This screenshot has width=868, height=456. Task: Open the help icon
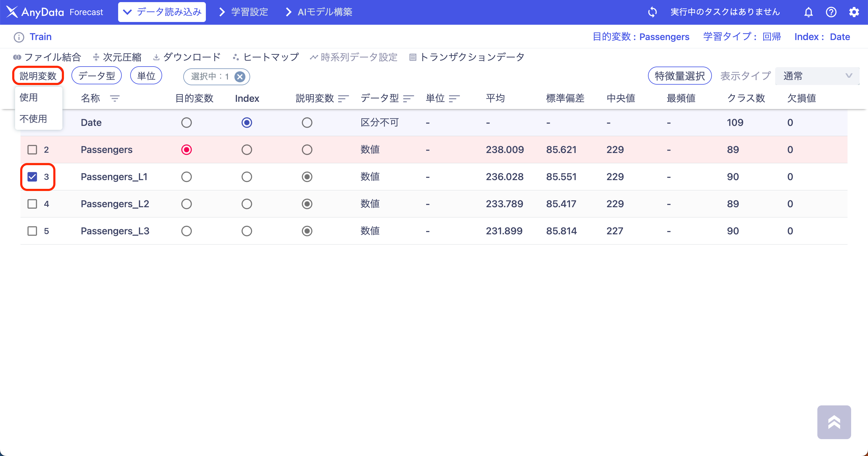point(831,12)
